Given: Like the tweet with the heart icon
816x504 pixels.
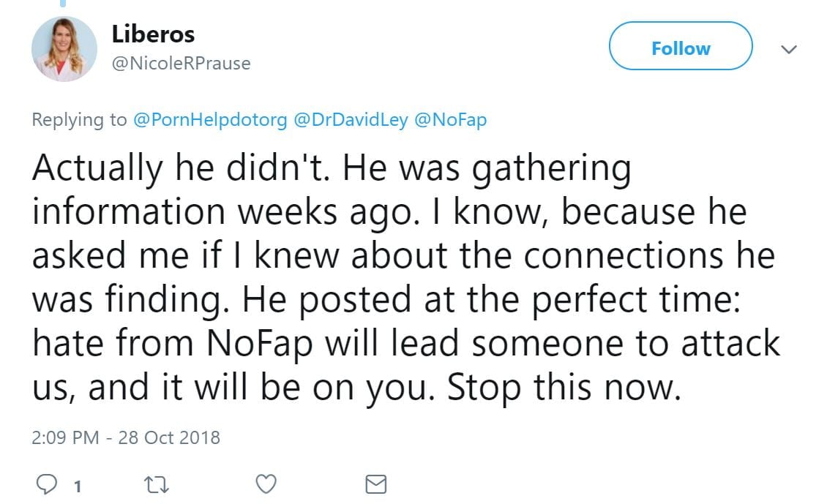Looking at the screenshot, I should coord(267,484).
